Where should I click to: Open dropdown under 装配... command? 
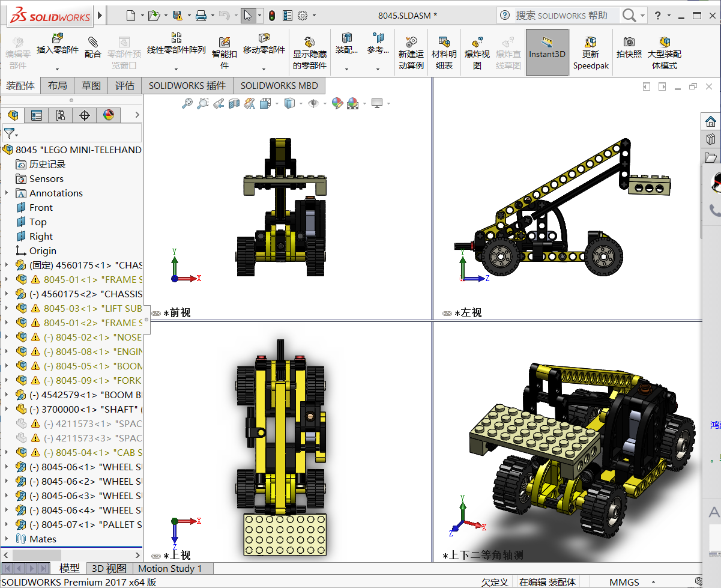coord(346,69)
